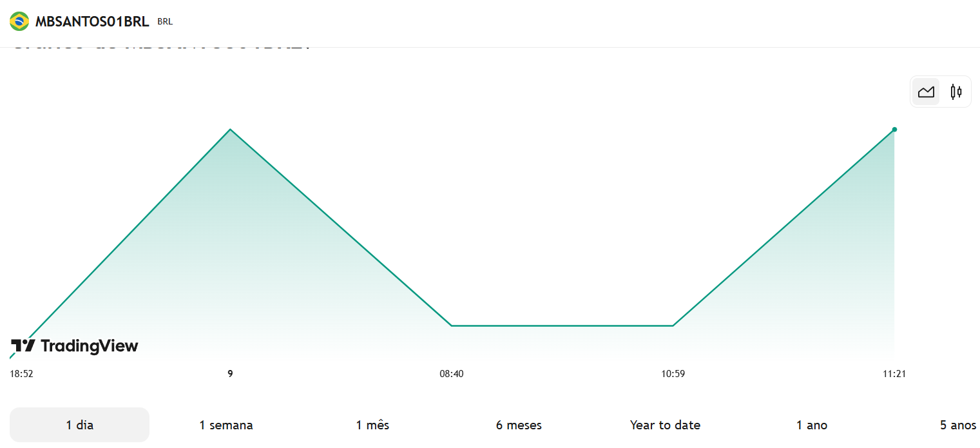The height and width of the screenshot is (448, 980).
Task: Select the 1 semana time range
Action: coord(226,425)
